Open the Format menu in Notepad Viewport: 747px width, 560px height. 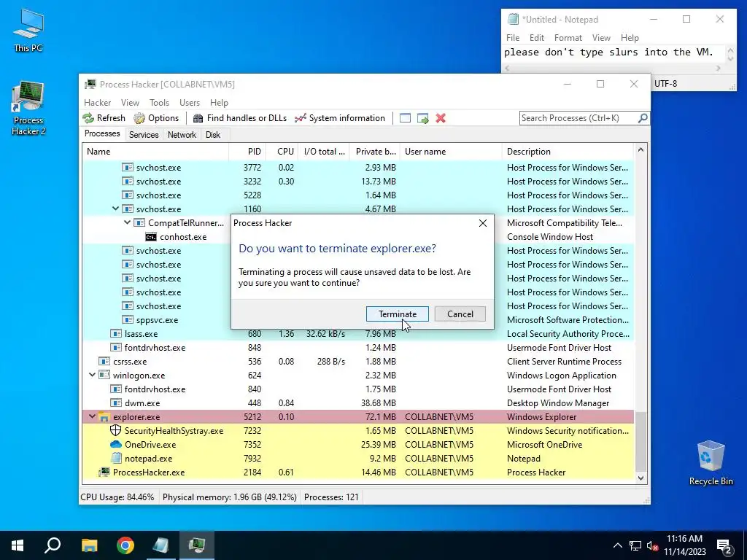(568, 38)
